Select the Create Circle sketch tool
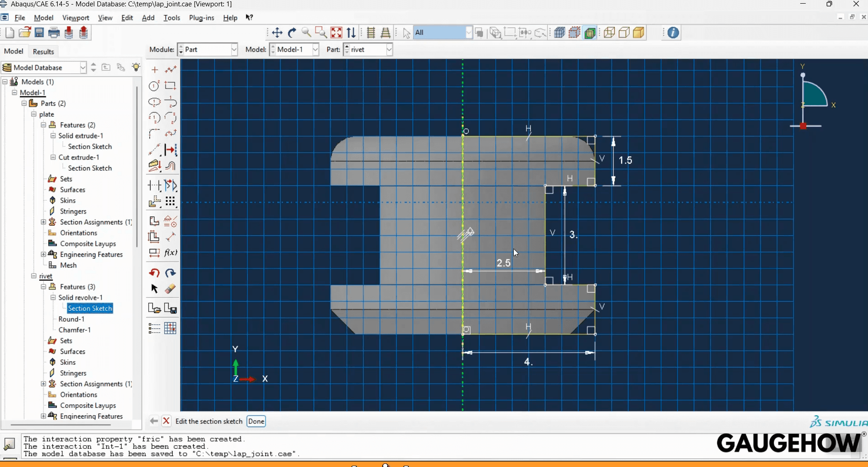 click(x=155, y=85)
